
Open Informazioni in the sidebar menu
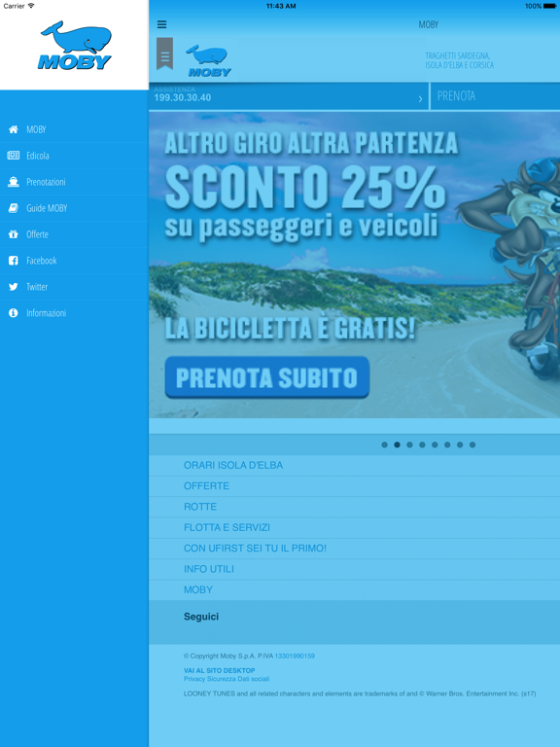(x=74, y=312)
